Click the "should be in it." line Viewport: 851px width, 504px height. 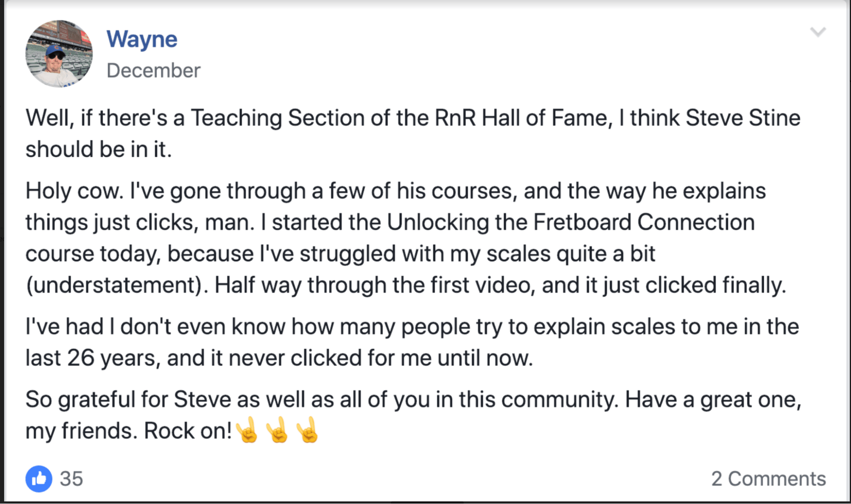pyautogui.click(x=98, y=149)
